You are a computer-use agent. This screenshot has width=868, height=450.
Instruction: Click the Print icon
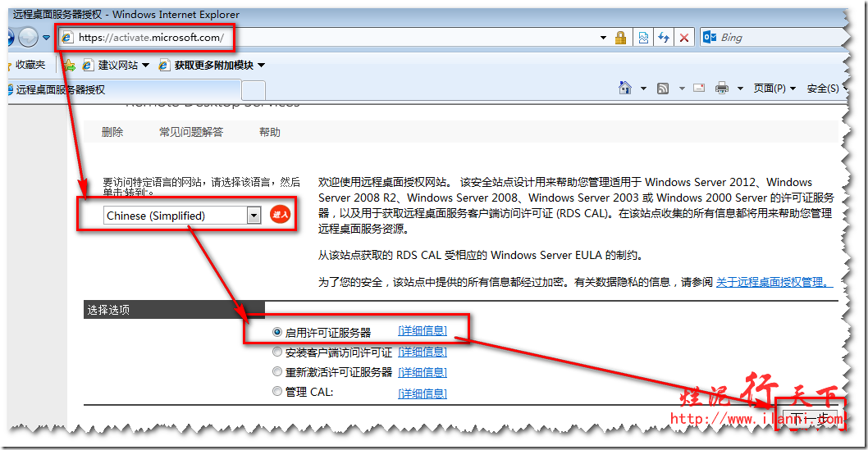[x=722, y=88]
